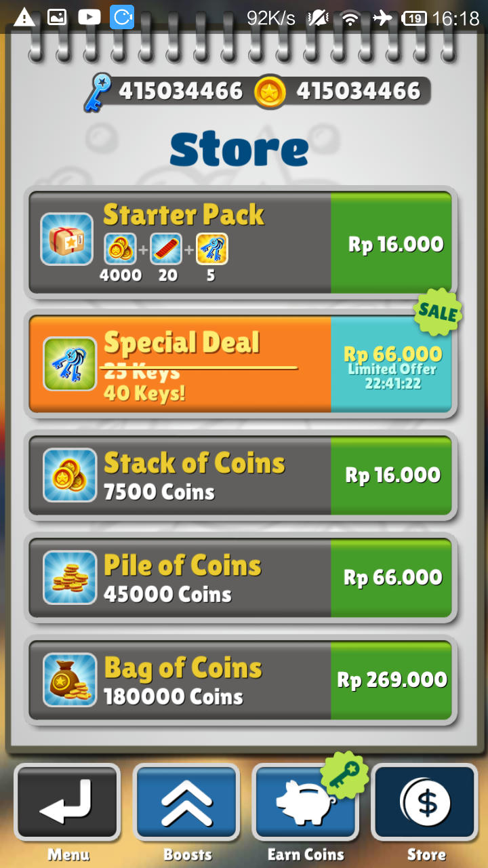Tap the 4000 coins icon in Starter Pack
The image size is (488, 868).
120,249
